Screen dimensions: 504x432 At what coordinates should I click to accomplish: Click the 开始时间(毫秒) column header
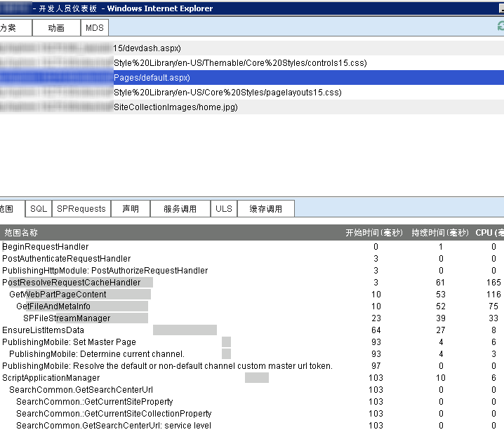pos(374,233)
